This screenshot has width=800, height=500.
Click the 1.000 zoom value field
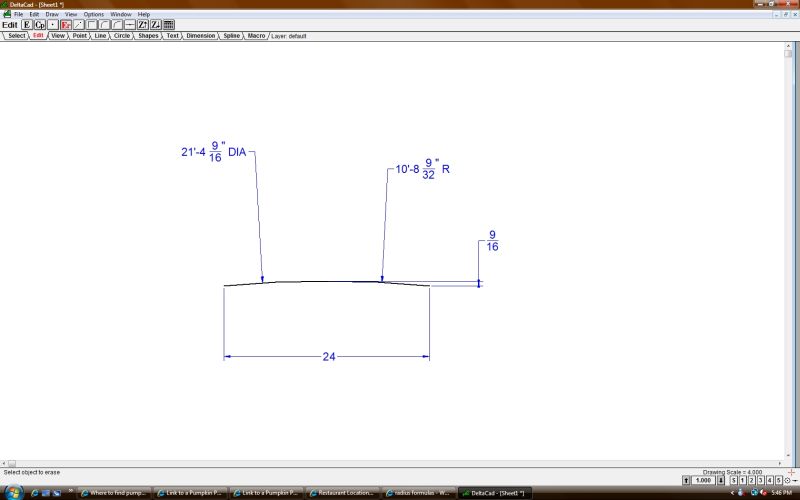coord(703,481)
